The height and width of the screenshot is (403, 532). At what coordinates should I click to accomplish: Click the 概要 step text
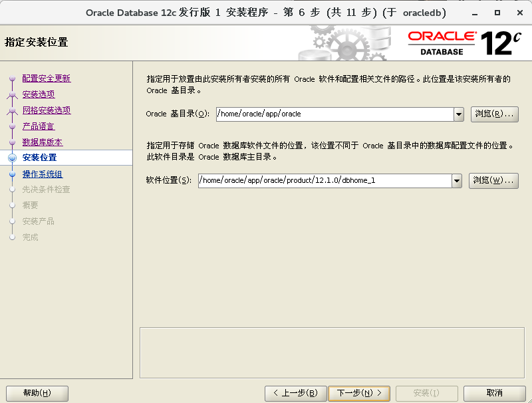point(30,205)
